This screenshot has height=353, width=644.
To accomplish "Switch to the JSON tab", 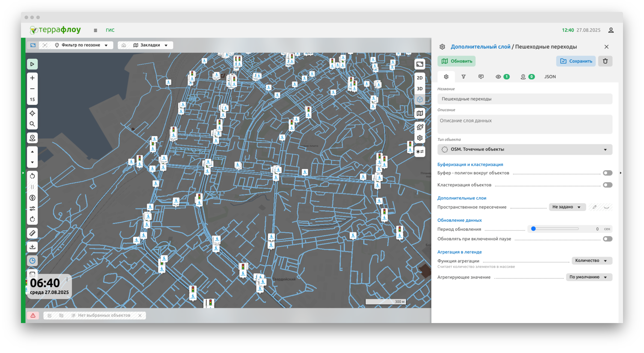I will point(550,77).
